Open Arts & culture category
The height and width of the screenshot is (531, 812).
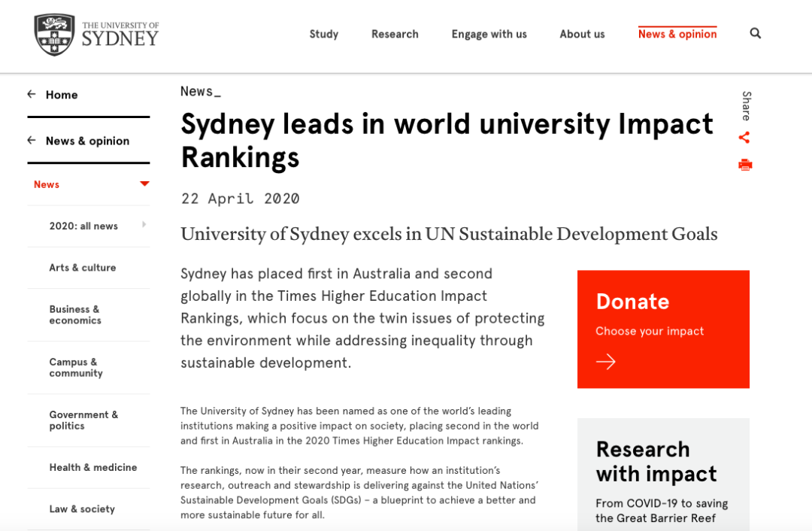[83, 267]
